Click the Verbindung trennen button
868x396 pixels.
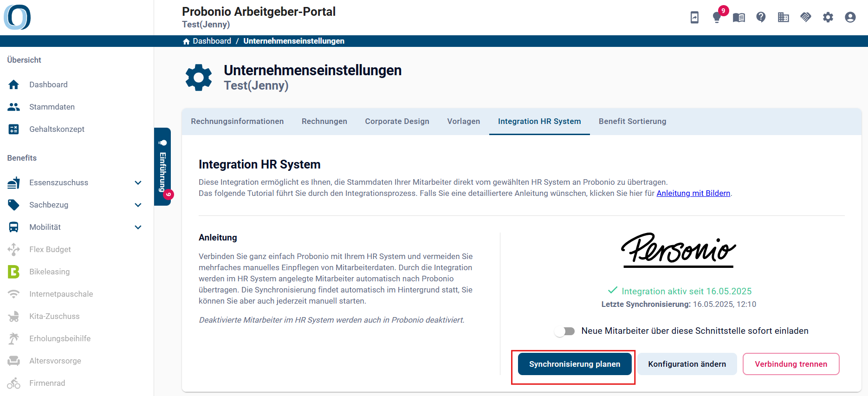click(791, 364)
